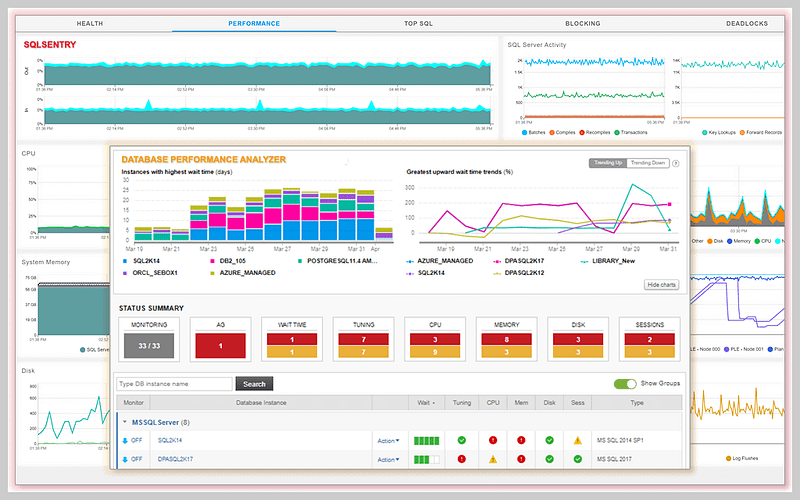Open Action dropdown for DPASQL2K17
This screenshot has width=800, height=500.
[x=388, y=460]
